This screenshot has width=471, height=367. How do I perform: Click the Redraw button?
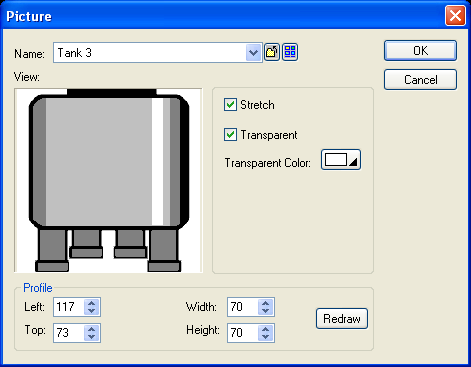pos(342,319)
